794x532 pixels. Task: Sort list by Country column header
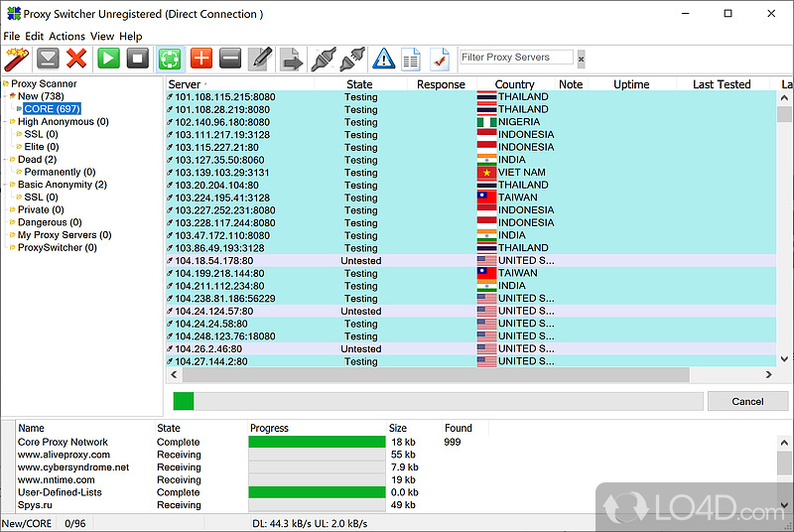[x=514, y=84]
